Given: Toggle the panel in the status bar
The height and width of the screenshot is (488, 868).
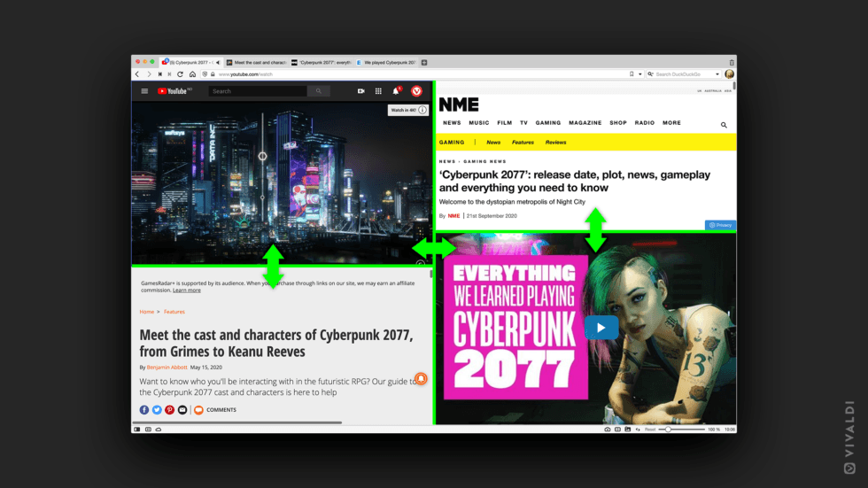Looking at the screenshot, I should tap(137, 430).
